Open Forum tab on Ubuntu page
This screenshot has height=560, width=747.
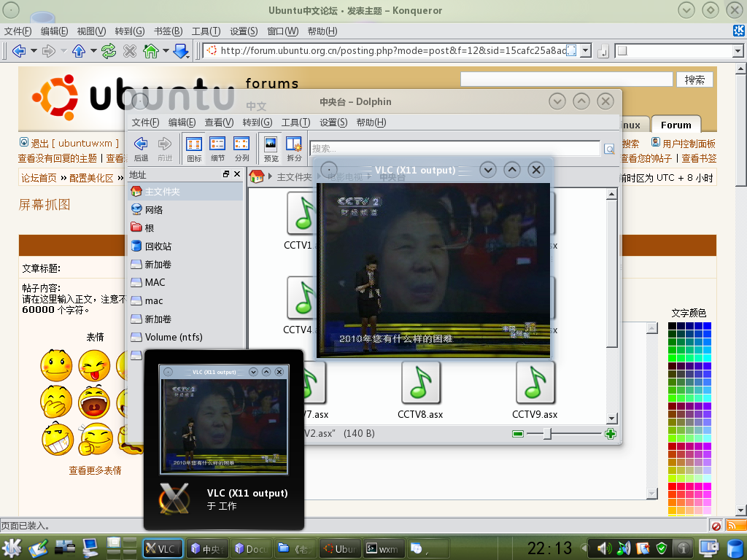(676, 125)
